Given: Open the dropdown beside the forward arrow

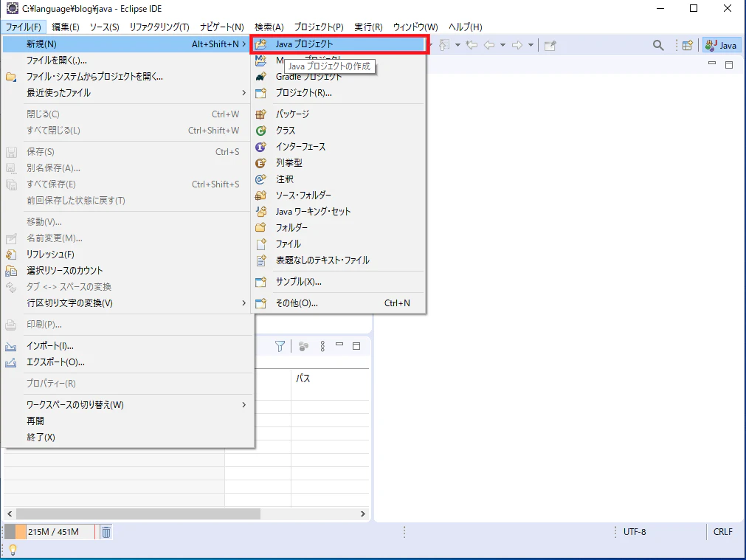Looking at the screenshot, I should (x=531, y=45).
